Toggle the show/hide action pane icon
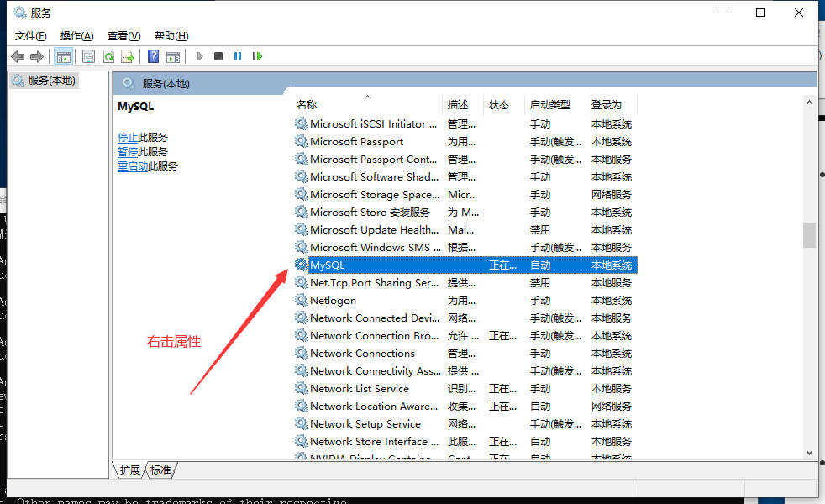The width and height of the screenshot is (825, 504). pyautogui.click(x=172, y=56)
